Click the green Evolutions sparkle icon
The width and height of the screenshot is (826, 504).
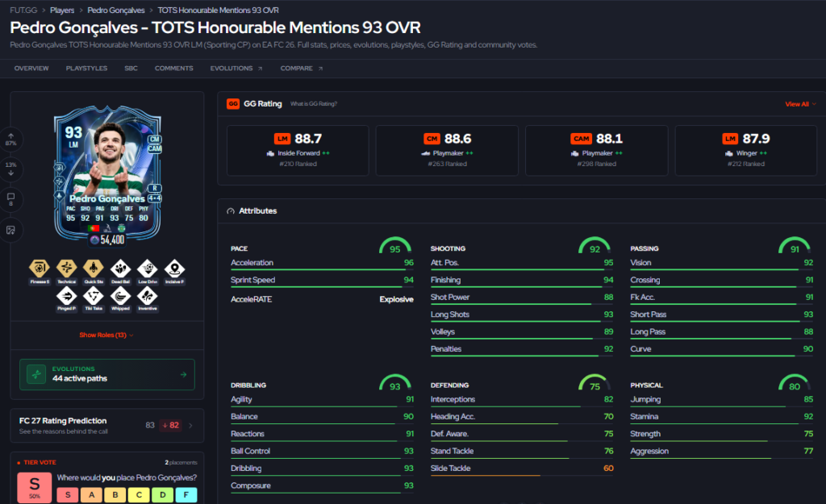[x=36, y=374]
